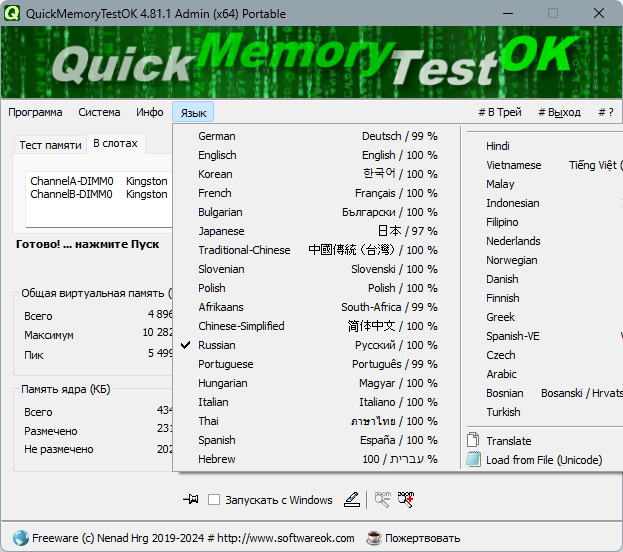This screenshot has width=623, height=552.
Task: Choose Danish language
Action: [544, 279]
